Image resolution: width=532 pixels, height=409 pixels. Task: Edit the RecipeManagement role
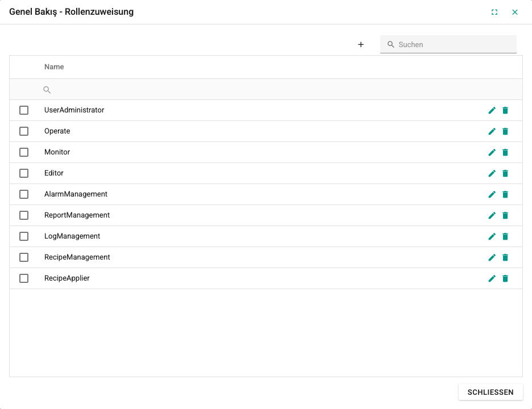pyautogui.click(x=492, y=257)
